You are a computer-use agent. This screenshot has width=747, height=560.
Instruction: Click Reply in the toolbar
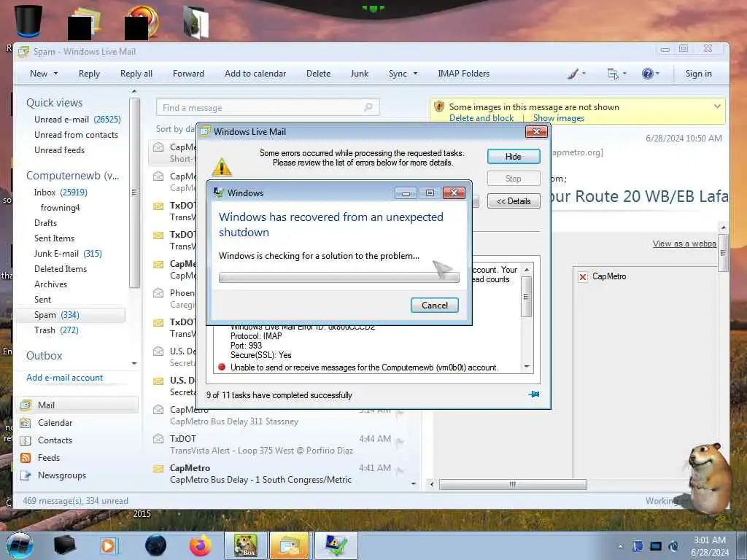(x=89, y=74)
